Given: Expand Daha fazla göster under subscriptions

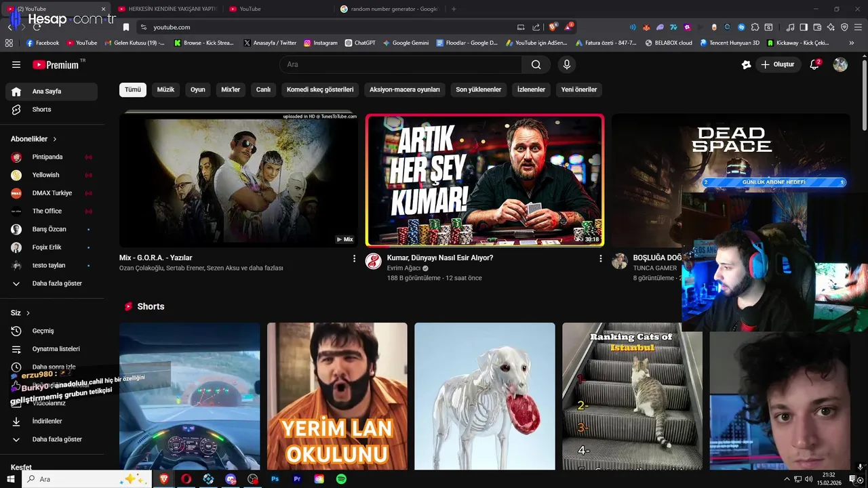Looking at the screenshot, I should point(52,283).
